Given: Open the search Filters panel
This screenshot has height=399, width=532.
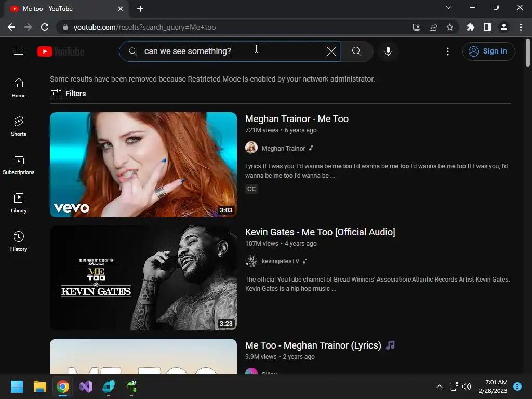Looking at the screenshot, I should pyautogui.click(x=68, y=94).
